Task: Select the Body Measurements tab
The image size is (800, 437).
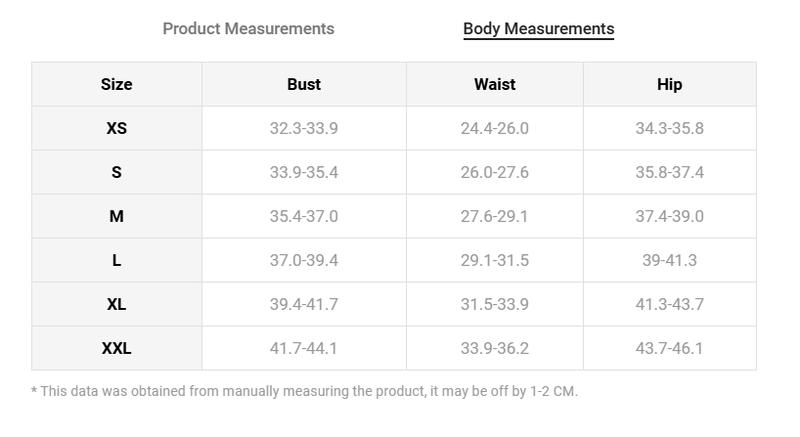Action: click(538, 29)
